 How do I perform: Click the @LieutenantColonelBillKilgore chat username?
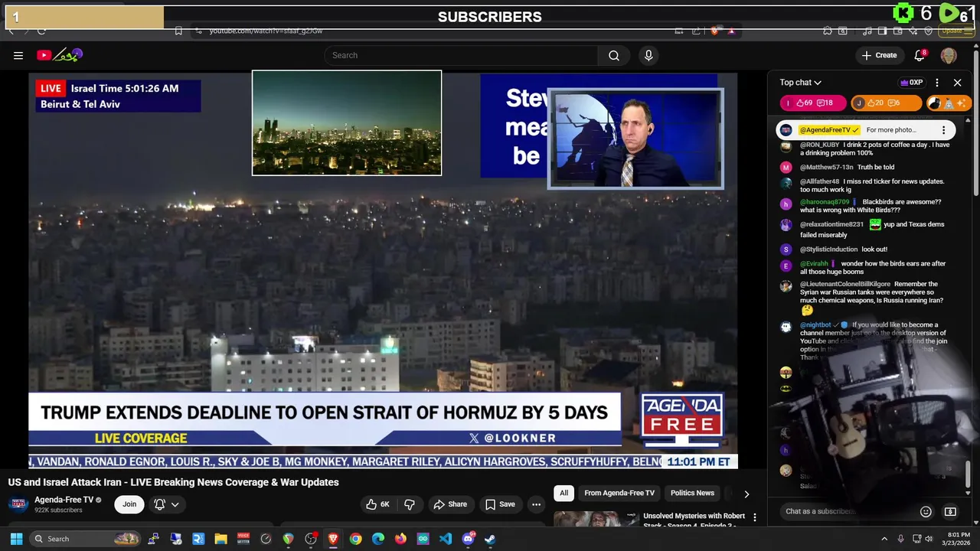pos(845,284)
